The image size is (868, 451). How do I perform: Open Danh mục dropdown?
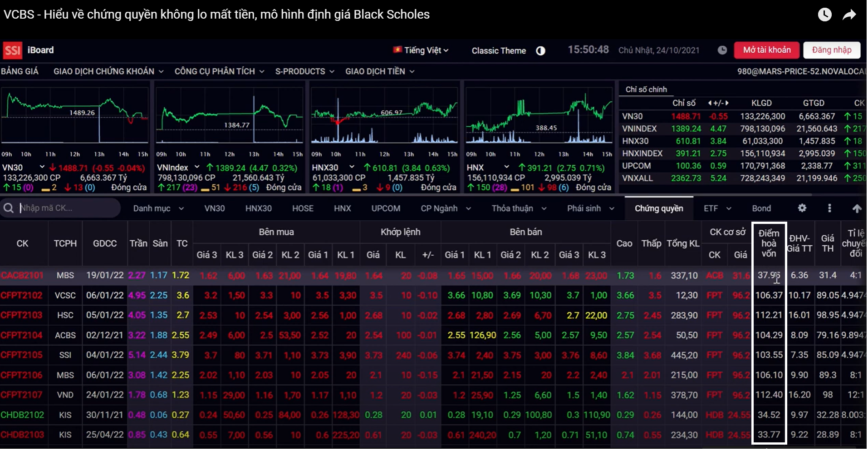(158, 208)
